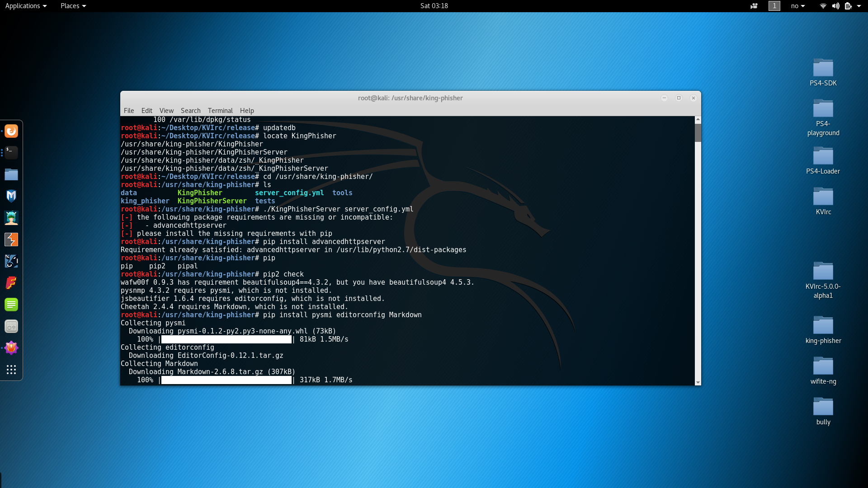Launch Burp Suite from the dock
Image resolution: width=868 pixels, height=488 pixels.
click(11, 239)
